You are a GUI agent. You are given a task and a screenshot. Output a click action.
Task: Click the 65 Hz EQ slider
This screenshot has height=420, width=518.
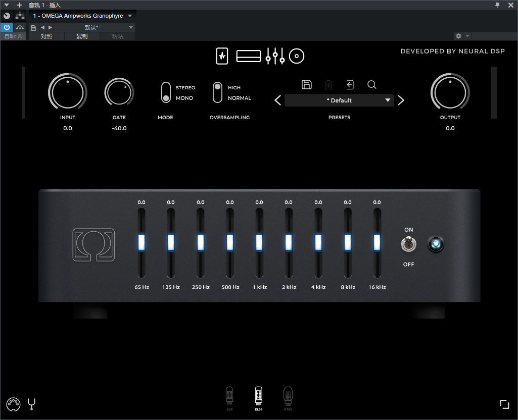142,242
